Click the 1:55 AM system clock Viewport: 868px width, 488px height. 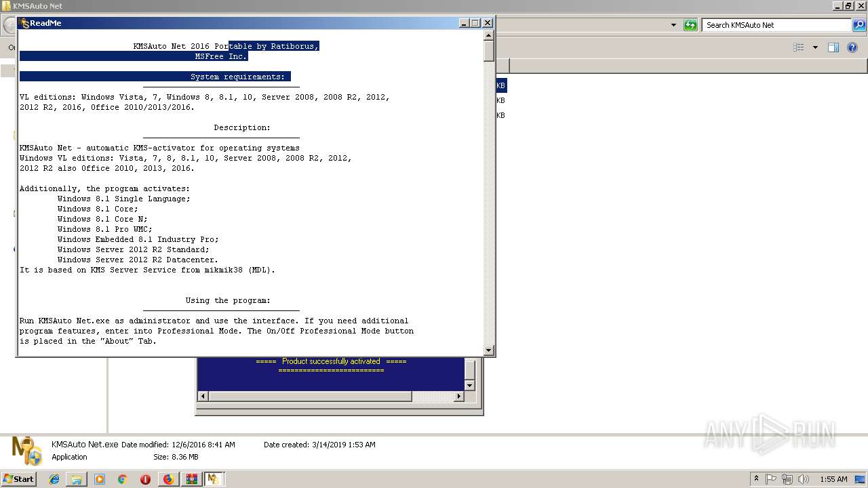pyautogui.click(x=833, y=479)
